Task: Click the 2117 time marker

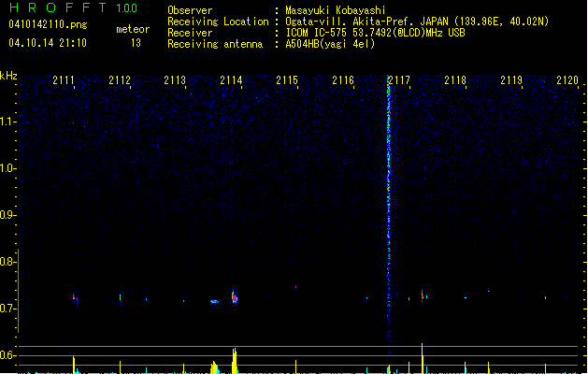Action: (x=399, y=80)
